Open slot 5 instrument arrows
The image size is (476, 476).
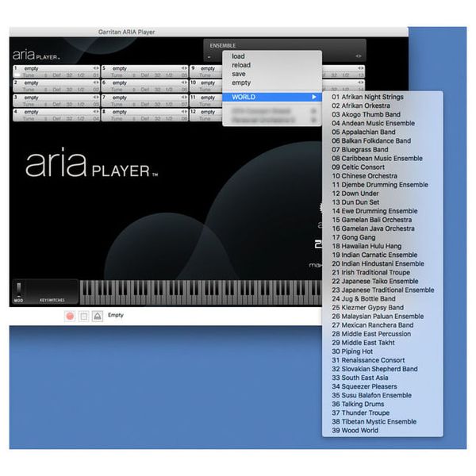[x=184, y=68]
